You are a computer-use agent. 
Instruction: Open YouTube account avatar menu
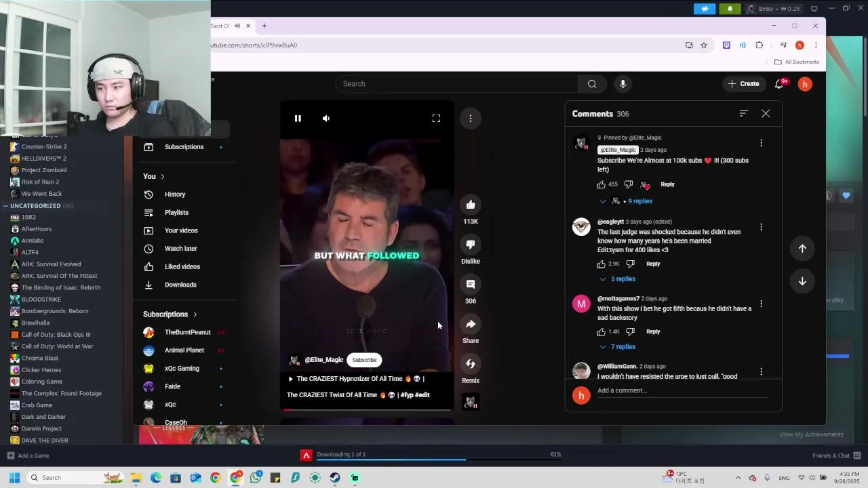pyautogui.click(x=805, y=84)
